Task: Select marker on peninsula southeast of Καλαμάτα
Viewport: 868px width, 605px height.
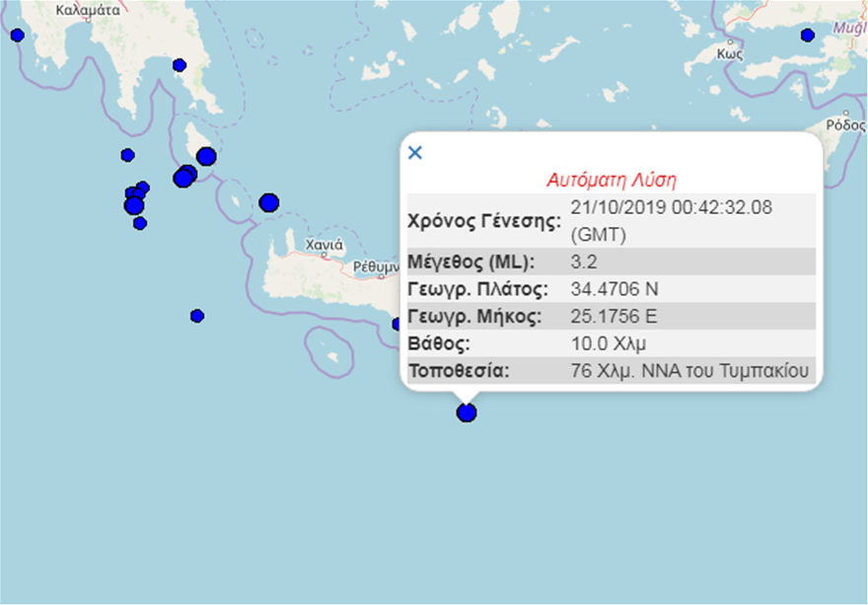Action: coord(180,65)
